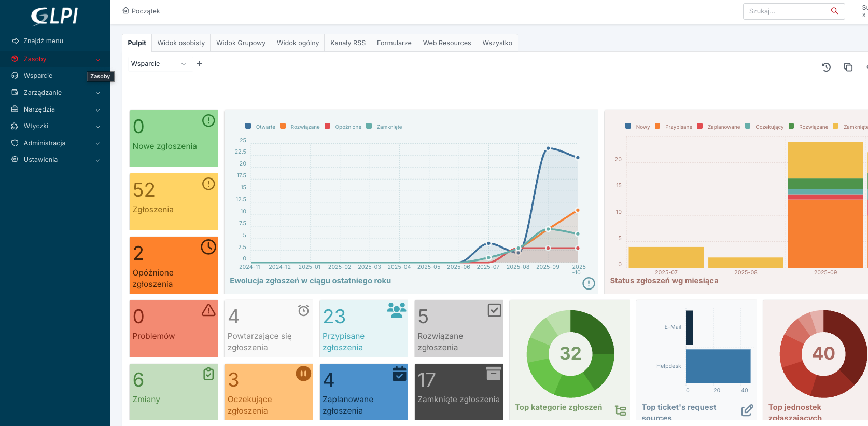Click the duplicate dashboard icon
The image size is (868, 426).
pos(848,67)
